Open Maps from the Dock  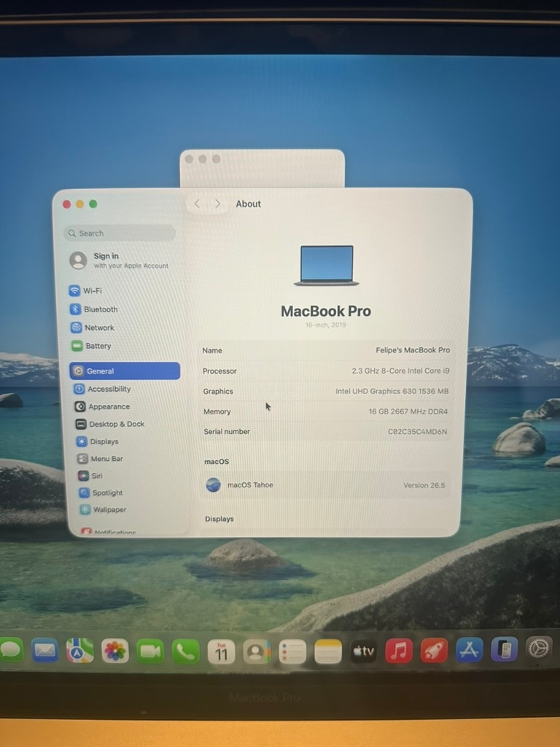pos(80,651)
